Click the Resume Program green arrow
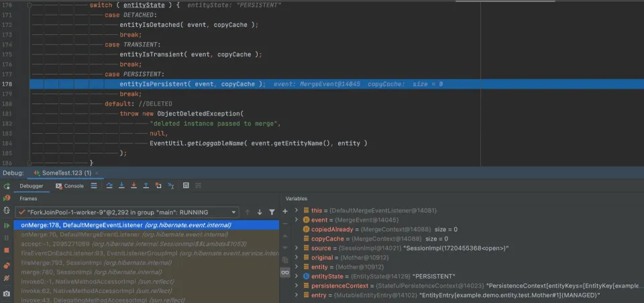This screenshot has height=303, width=644. (7, 226)
